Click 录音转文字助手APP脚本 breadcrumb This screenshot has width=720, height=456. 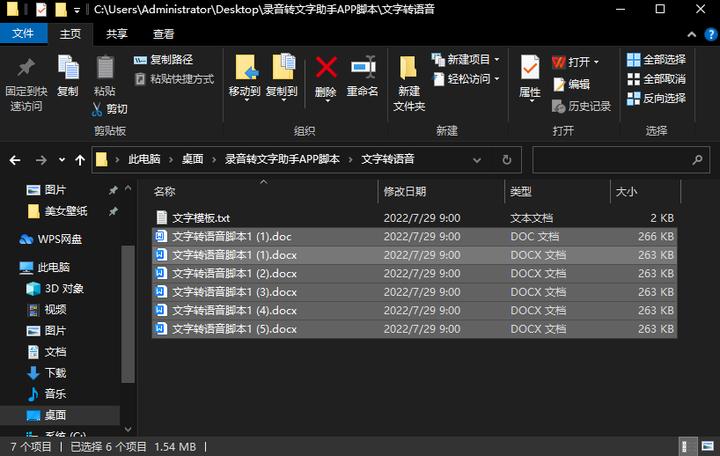coord(282,159)
